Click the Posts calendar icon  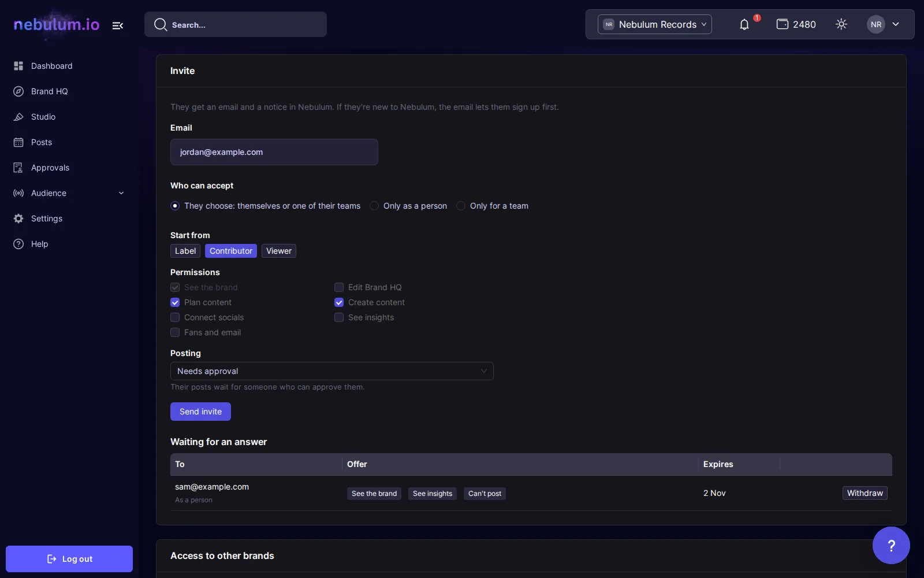pos(18,142)
